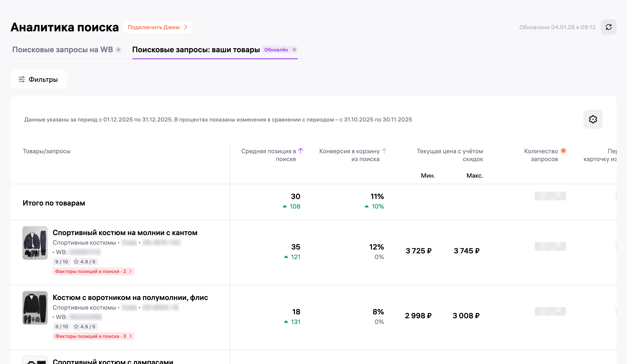
Task: Click price 3 008 ₽ cell
Action: coord(466,316)
